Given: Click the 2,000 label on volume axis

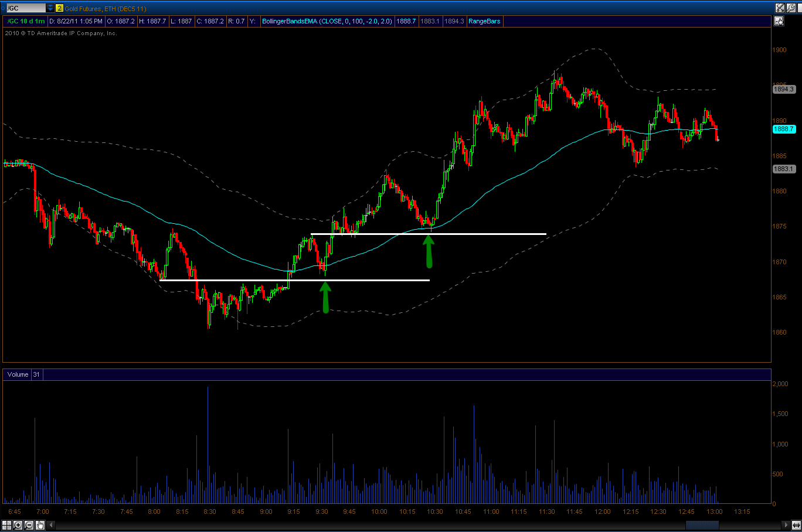Looking at the screenshot, I should 780,384.
